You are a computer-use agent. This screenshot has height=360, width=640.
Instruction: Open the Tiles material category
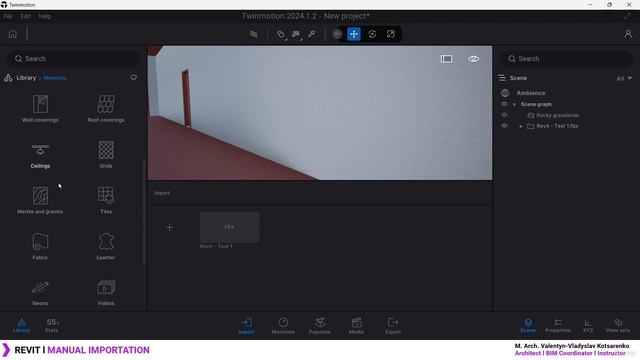point(106,200)
